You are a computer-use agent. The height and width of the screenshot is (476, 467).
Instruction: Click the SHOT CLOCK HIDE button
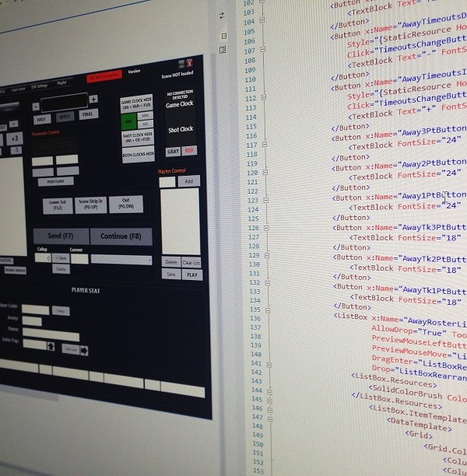click(x=138, y=138)
